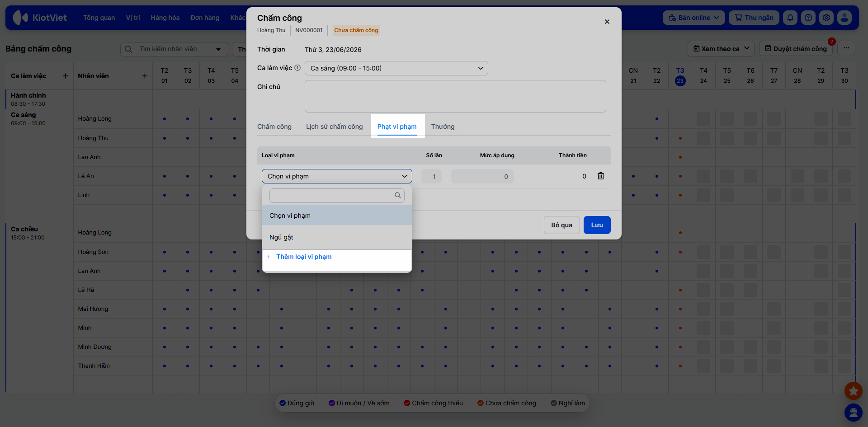Focus the violation search box
Viewport: 868px width, 427px height.
[337, 195]
